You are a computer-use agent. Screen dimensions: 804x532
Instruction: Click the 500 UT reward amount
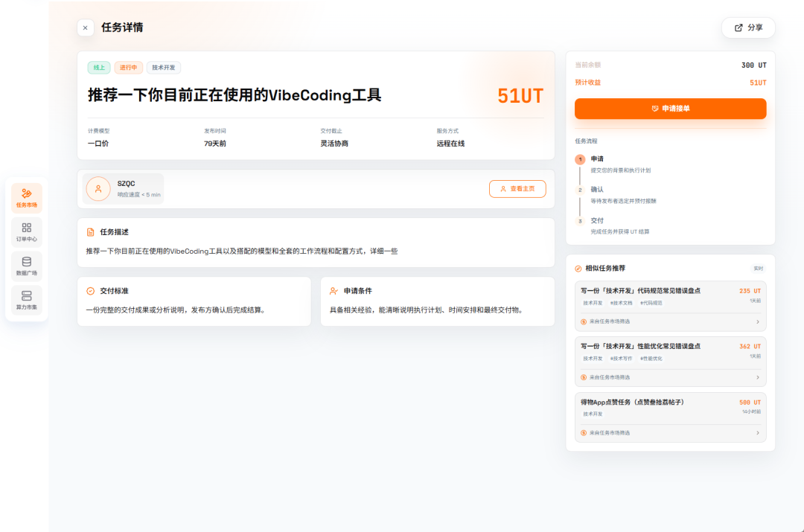[x=750, y=403]
